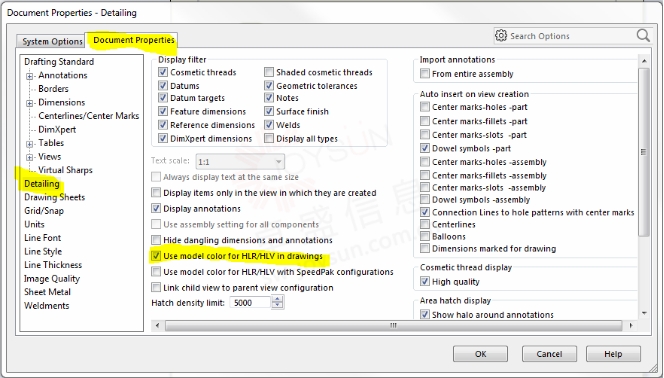664x378 pixels.
Task: Increase Hatch density limit with up arrow
Action: [x=277, y=299]
